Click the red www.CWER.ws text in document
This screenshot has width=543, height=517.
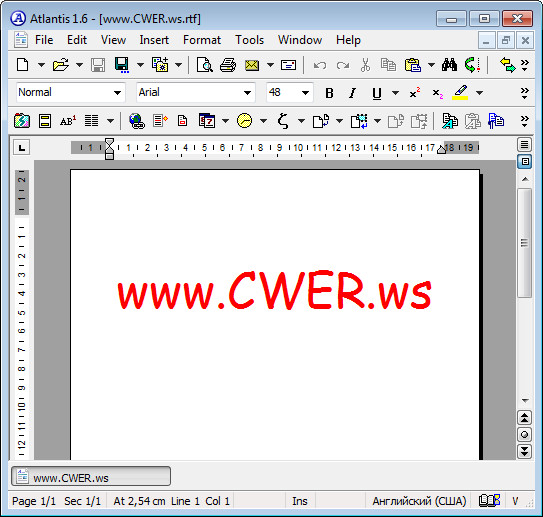coord(275,290)
